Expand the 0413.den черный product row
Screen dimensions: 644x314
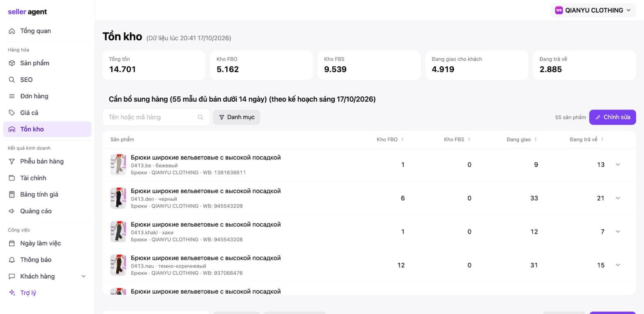click(618, 198)
